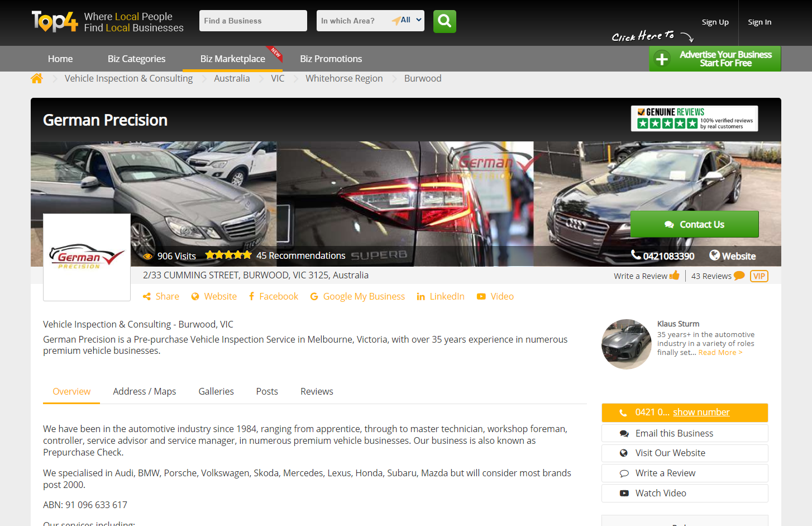This screenshot has width=812, height=526.
Task: Open the All area dropdown
Action: click(x=411, y=21)
